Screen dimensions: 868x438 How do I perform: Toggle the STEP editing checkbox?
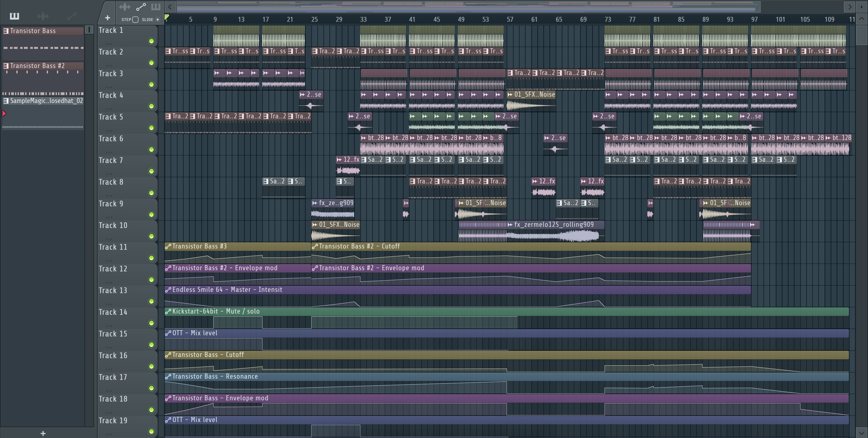tap(135, 20)
